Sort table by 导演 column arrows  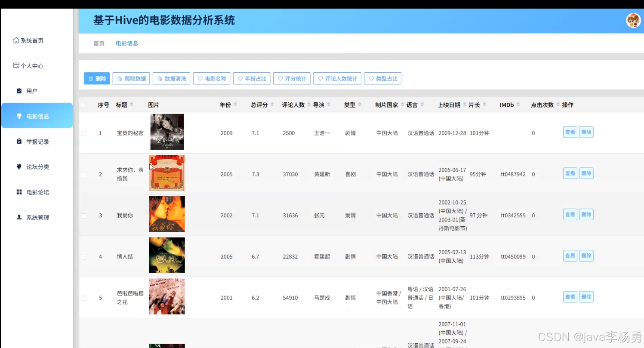pos(329,105)
